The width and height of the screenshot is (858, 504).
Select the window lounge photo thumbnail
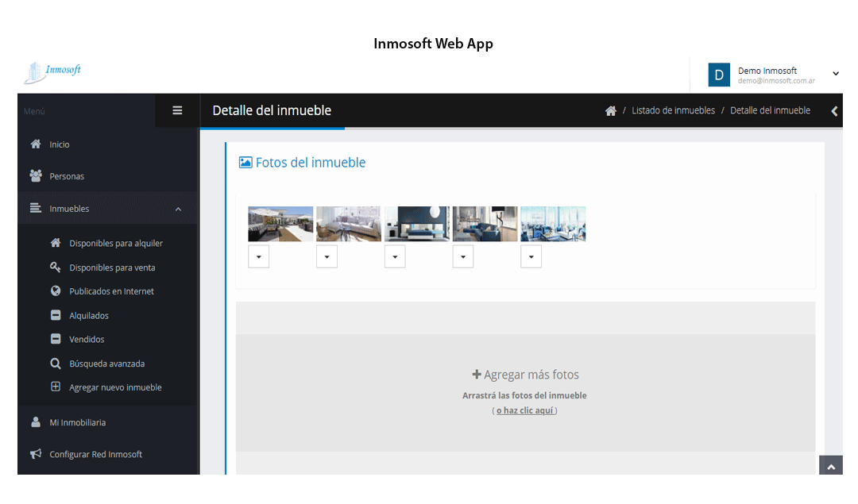[553, 224]
